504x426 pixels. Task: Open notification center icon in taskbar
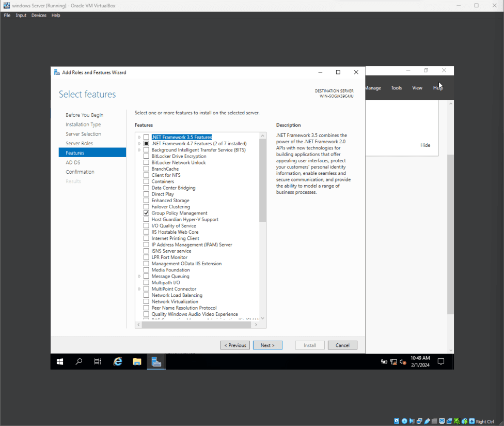pyautogui.click(x=441, y=362)
